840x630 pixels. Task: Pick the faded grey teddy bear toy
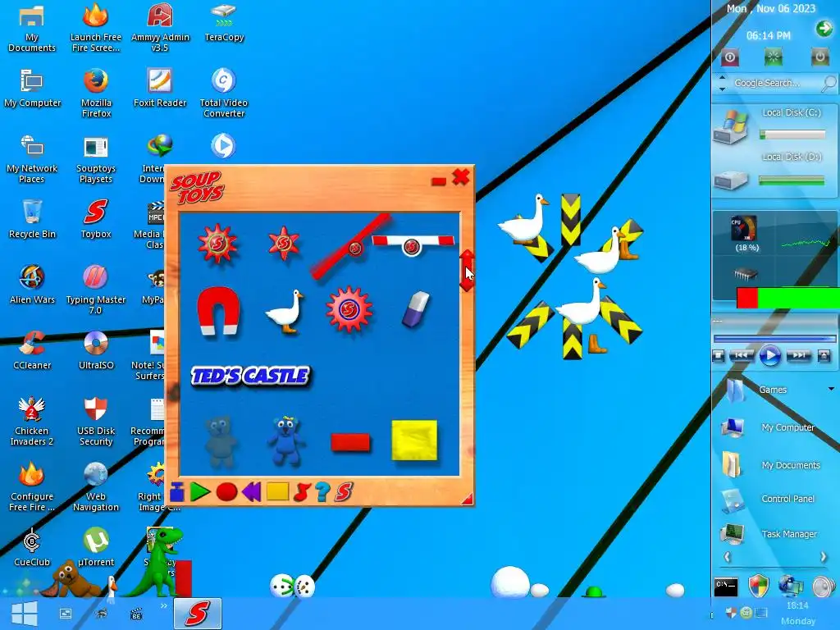click(x=220, y=442)
